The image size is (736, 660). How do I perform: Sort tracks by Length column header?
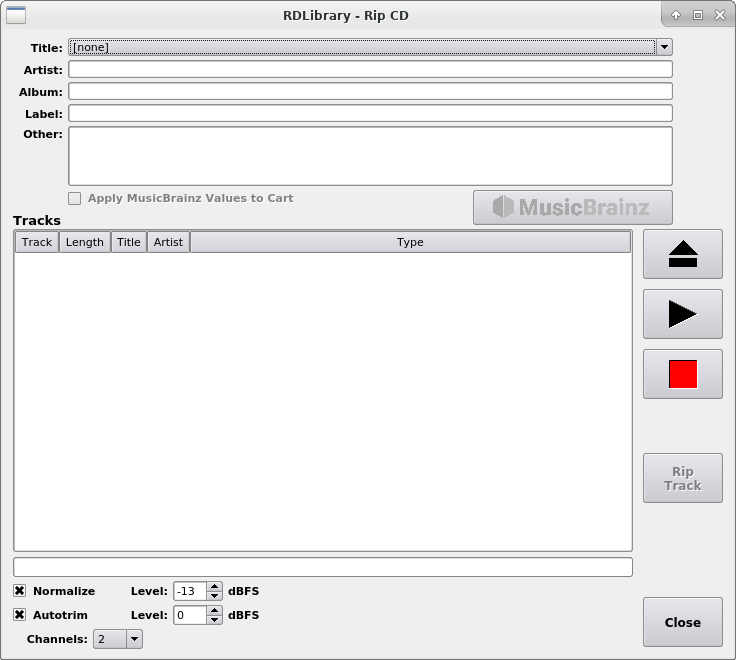point(84,242)
